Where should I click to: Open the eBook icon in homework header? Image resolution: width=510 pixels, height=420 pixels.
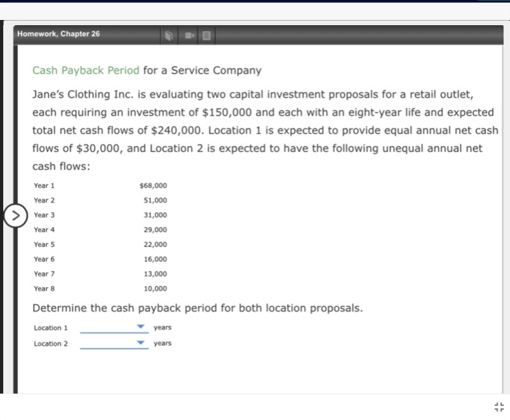[x=168, y=35]
